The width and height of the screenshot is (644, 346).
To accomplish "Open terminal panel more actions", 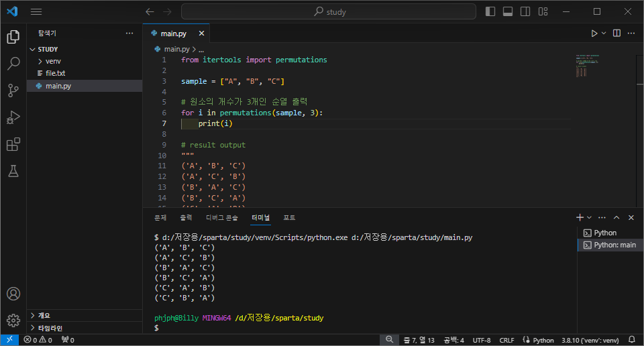I will pos(602,217).
